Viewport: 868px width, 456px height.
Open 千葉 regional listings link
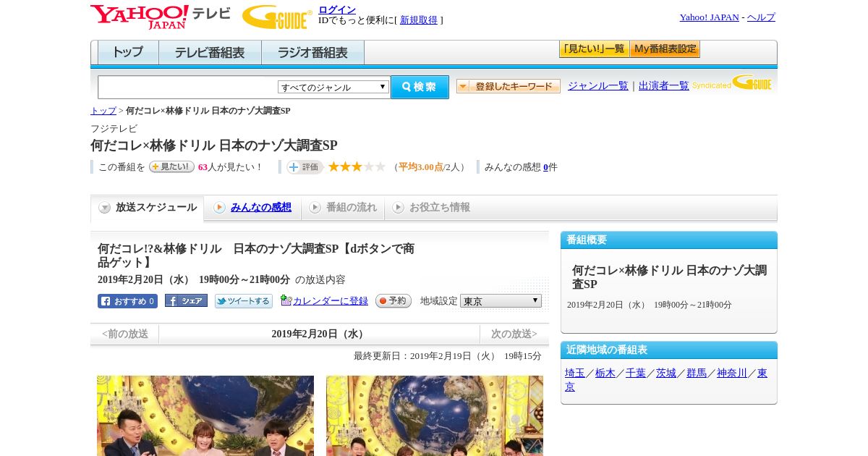[x=636, y=373]
